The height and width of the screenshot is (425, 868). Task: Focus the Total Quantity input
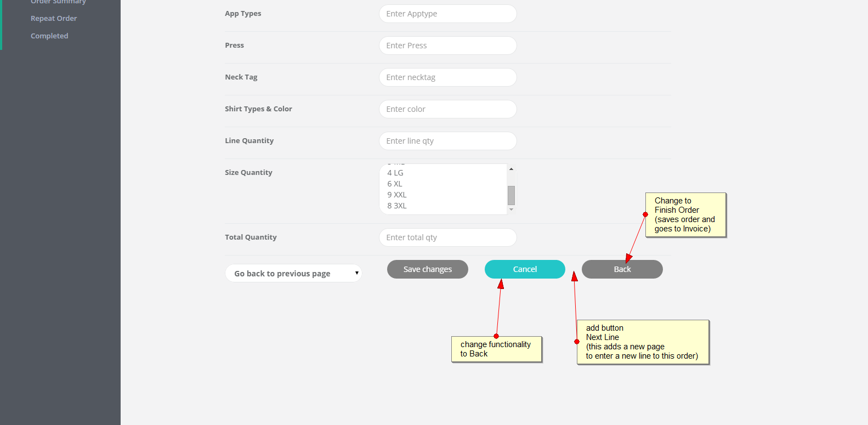pyautogui.click(x=447, y=237)
